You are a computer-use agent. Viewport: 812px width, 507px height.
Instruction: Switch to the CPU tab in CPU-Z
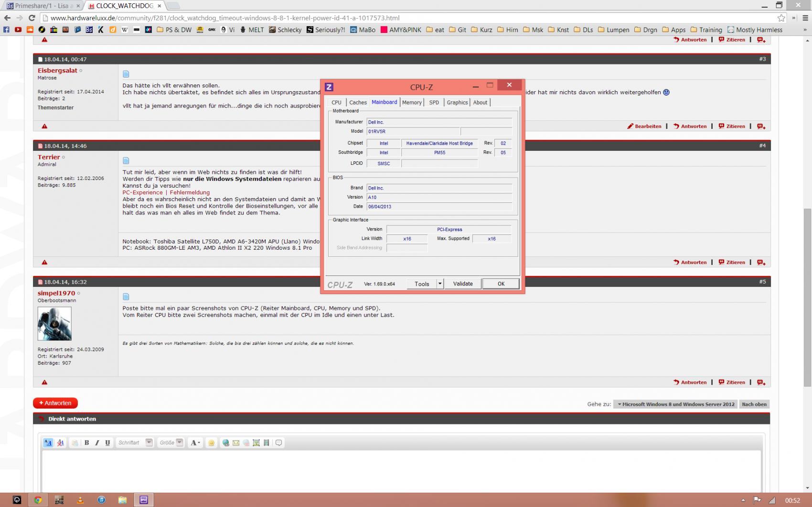point(336,102)
